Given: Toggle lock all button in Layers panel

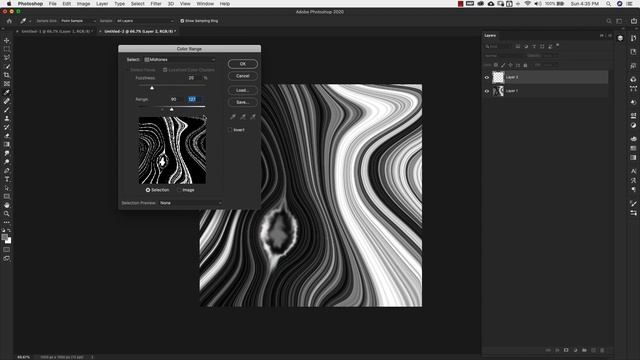Looking at the screenshot, I should coord(525,65).
